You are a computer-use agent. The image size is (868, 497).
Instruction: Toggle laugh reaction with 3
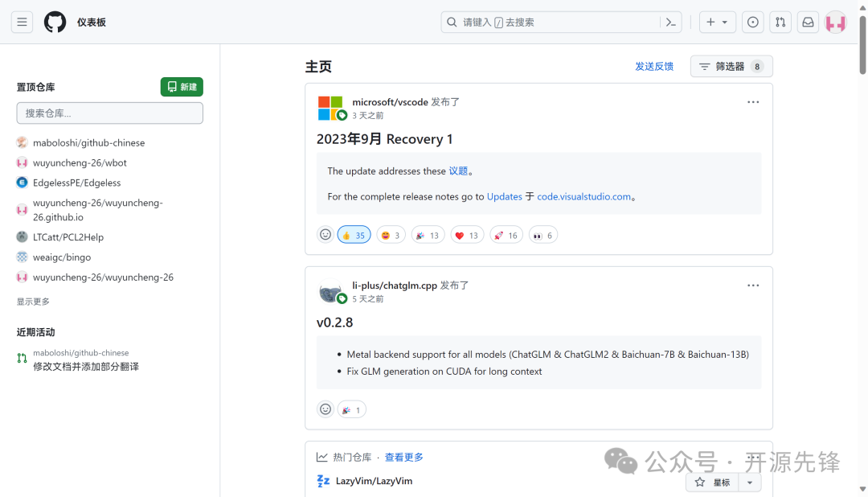click(x=391, y=236)
